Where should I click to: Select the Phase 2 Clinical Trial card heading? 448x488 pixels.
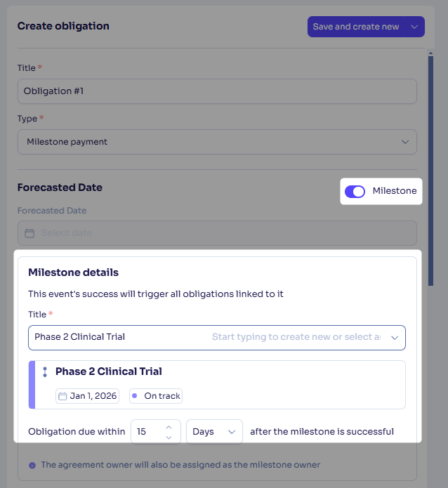click(109, 371)
